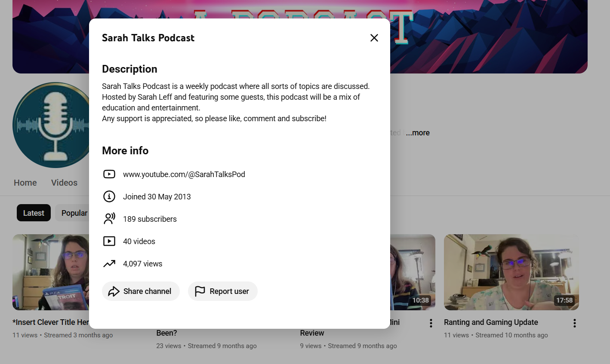The image size is (610, 364).
Task: Click the '4,097 views' text
Action: click(x=143, y=264)
